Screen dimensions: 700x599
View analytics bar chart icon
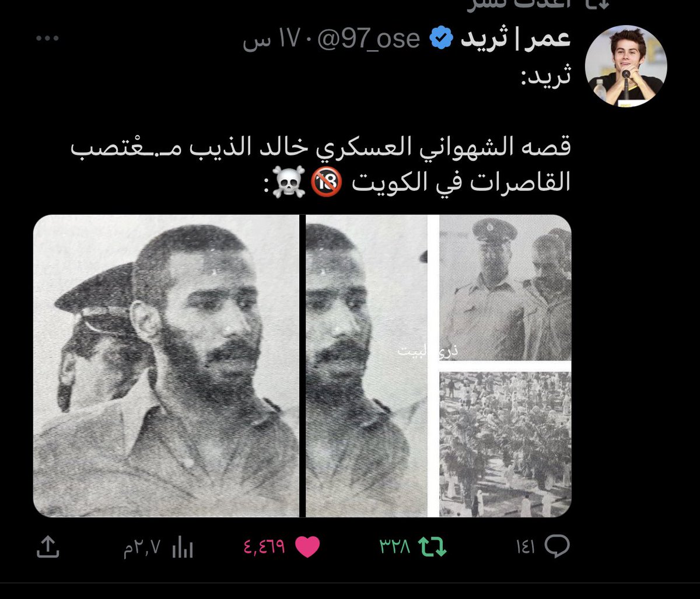pyautogui.click(x=182, y=547)
